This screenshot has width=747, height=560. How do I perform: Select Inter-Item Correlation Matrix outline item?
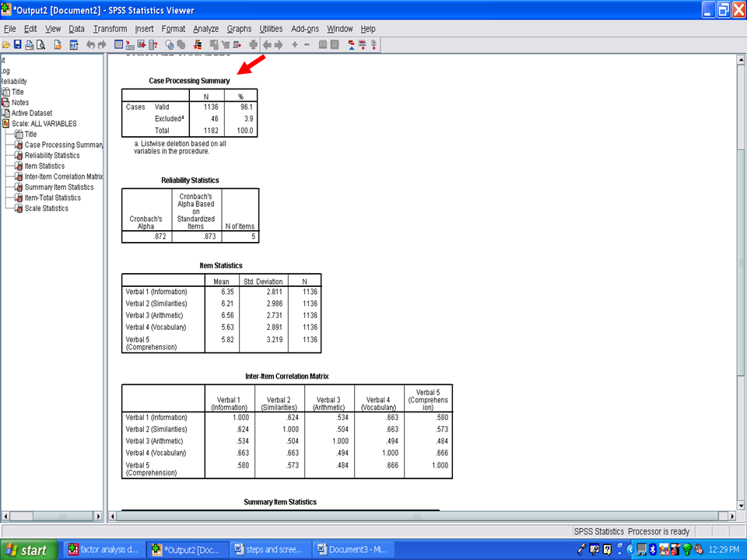[x=64, y=177]
